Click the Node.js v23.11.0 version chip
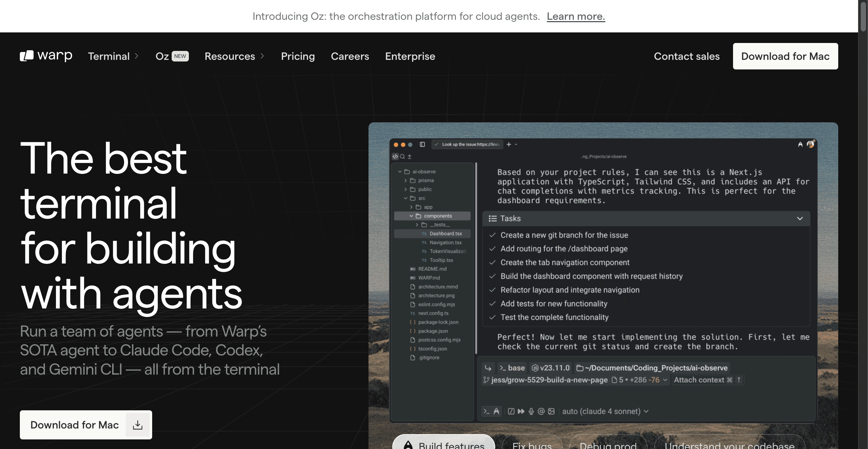 tap(550, 368)
